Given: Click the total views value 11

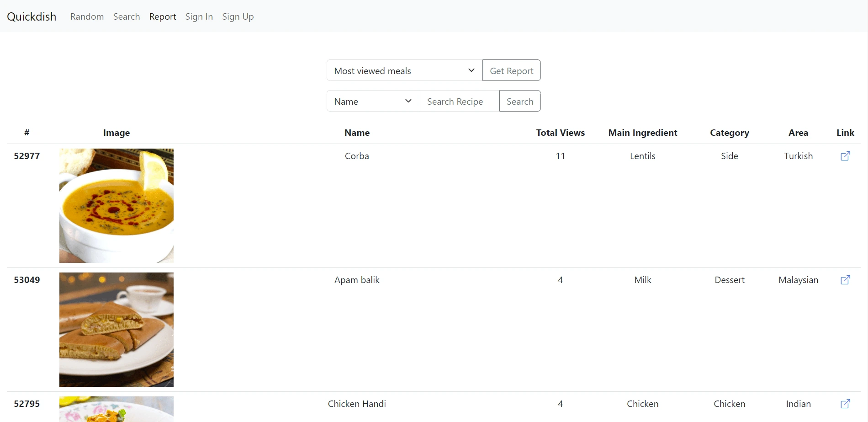Looking at the screenshot, I should [560, 156].
